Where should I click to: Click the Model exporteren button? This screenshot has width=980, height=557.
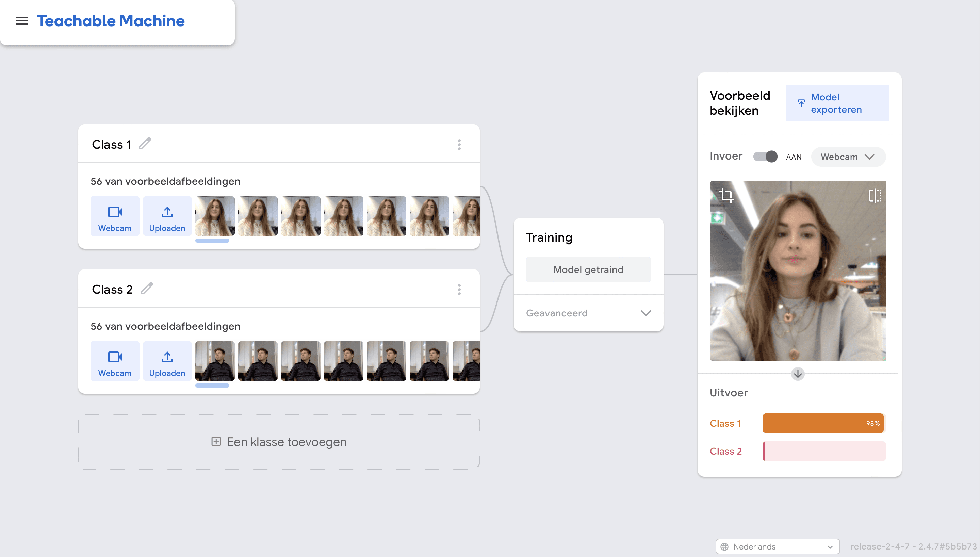(x=837, y=103)
